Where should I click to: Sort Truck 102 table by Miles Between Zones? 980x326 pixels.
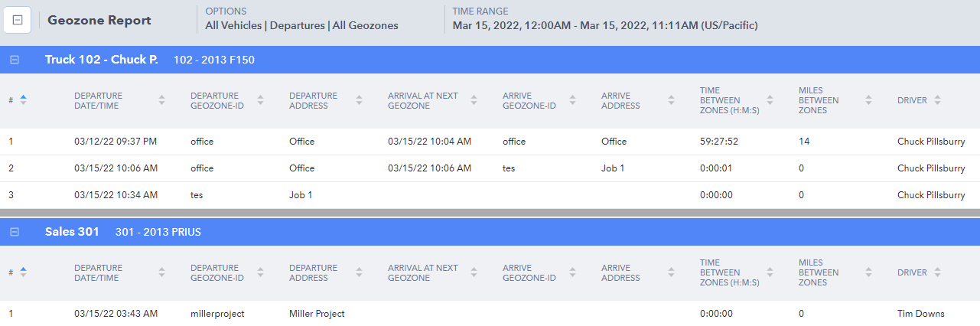click(868, 100)
